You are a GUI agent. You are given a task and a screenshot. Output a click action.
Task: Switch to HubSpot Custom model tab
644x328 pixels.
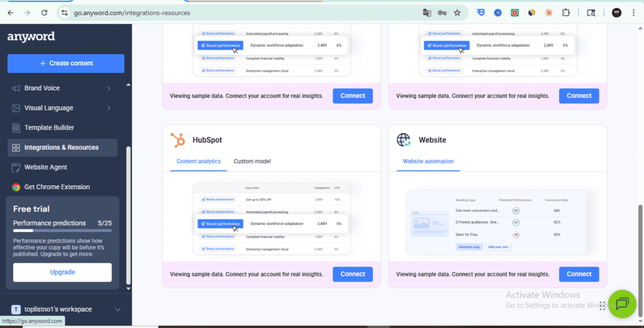pos(252,161)
